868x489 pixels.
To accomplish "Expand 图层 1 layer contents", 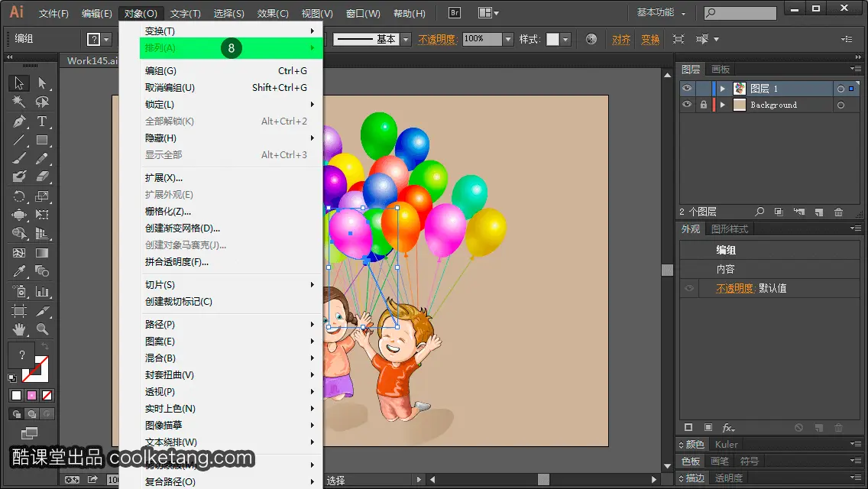I will pyautogui.click(x=722, y=89).
